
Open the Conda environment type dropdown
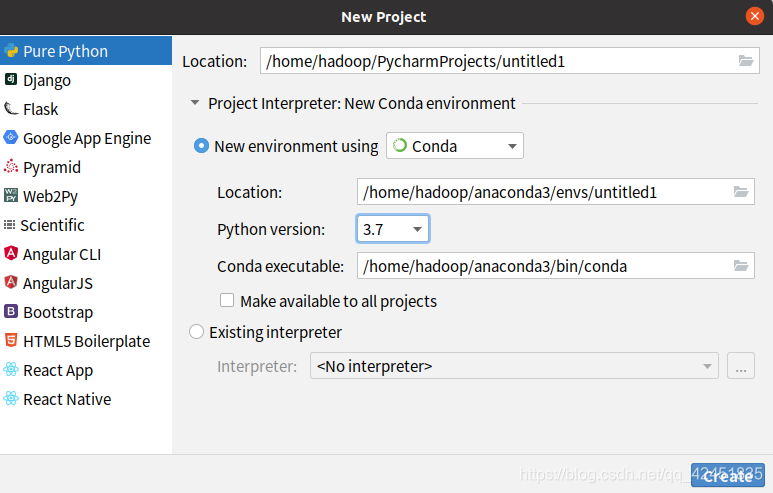[455, 146]
